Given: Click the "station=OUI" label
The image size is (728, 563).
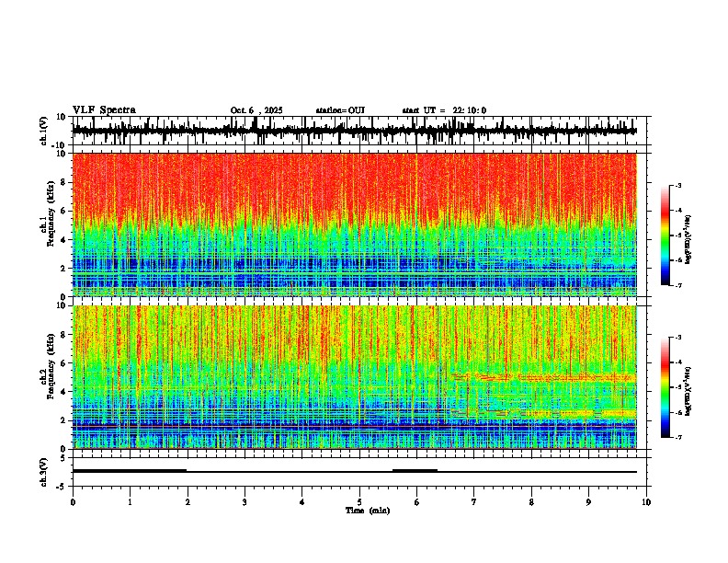Looking at the screenshot, I should point(340,110).
